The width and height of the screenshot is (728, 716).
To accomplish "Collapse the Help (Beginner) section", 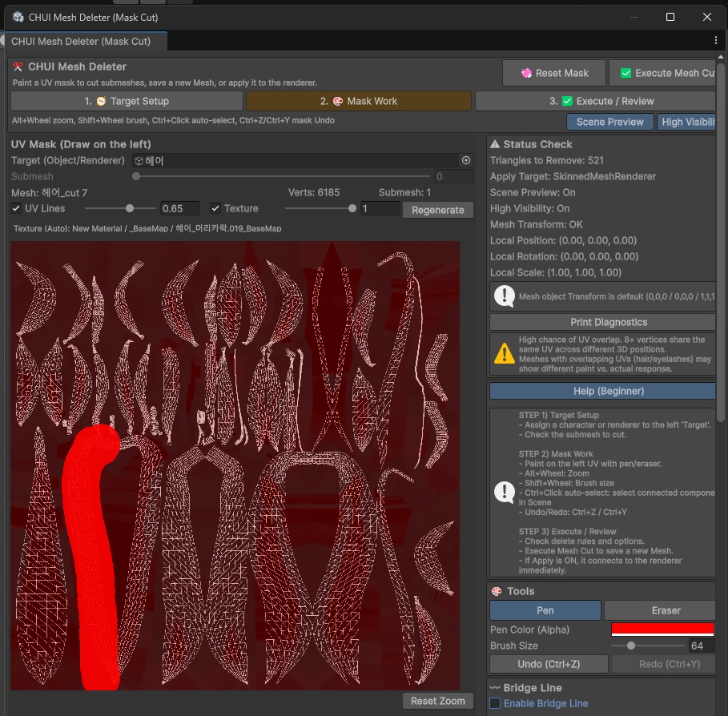I will [x=602, y=391].
